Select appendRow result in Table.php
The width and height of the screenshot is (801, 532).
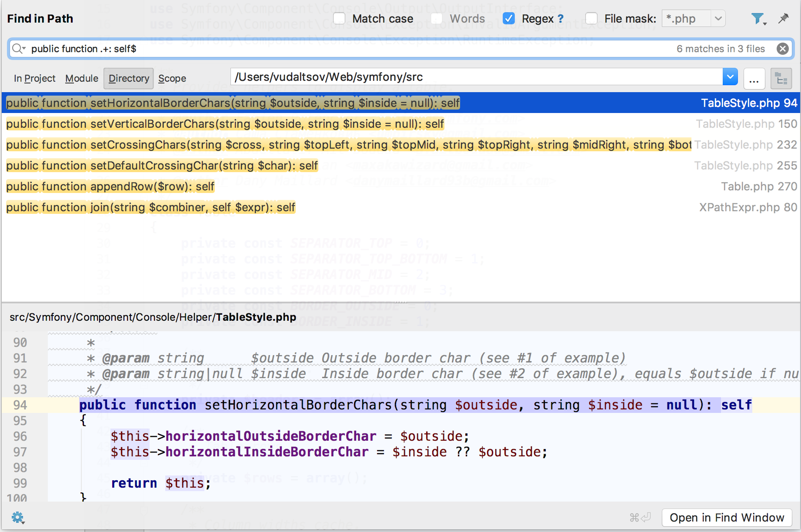point(400,186)
